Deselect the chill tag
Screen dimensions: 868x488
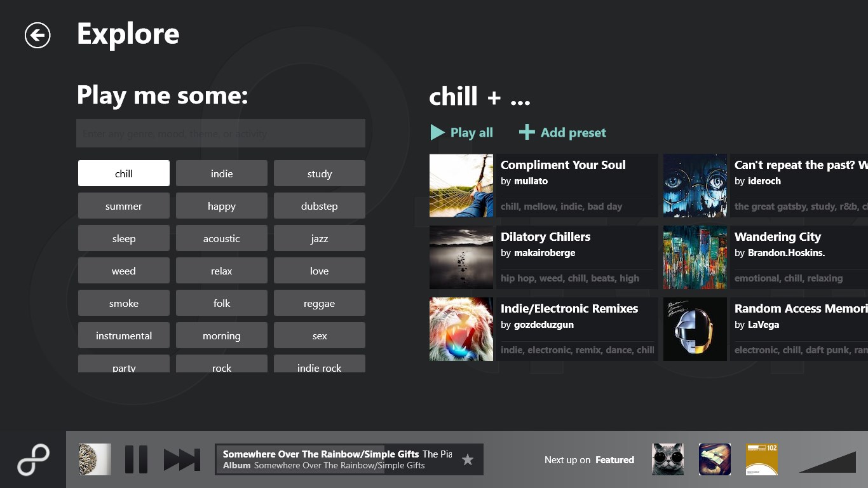tap(124, 173)
